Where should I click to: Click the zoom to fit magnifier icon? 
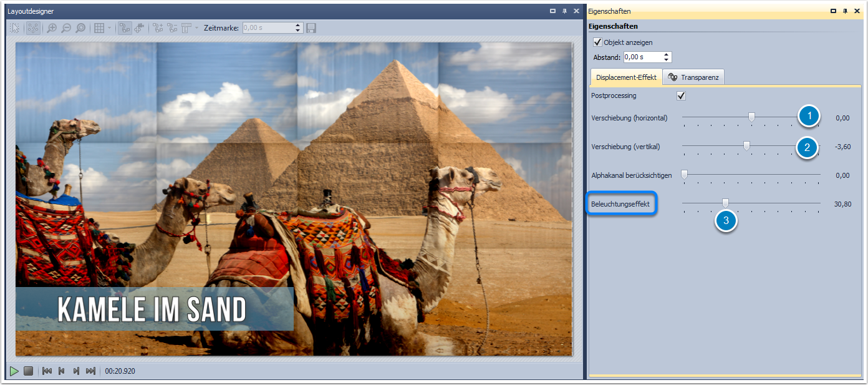80,28
